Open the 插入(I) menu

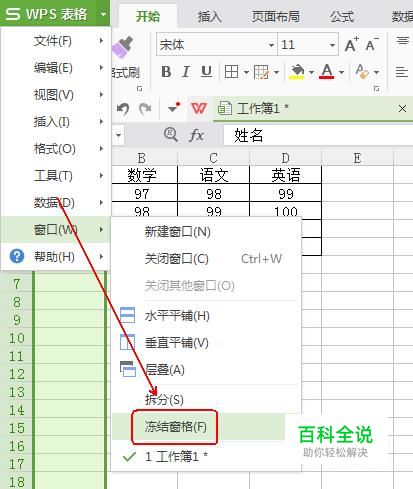pos(56,122)
